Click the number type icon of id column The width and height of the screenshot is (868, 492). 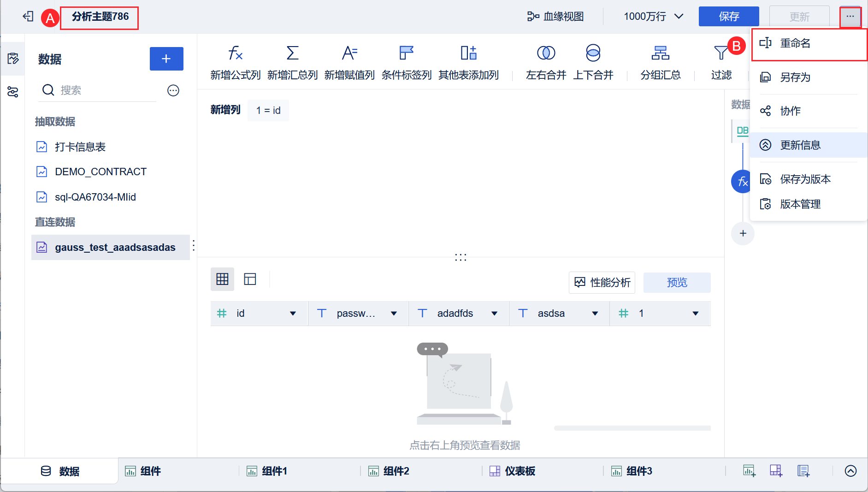tap(222, 314)
